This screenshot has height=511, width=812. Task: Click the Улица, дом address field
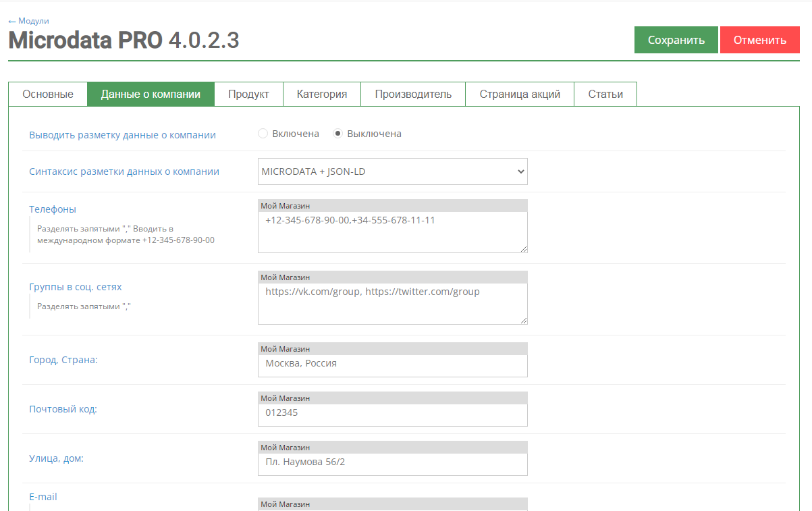tap(392, 464)
